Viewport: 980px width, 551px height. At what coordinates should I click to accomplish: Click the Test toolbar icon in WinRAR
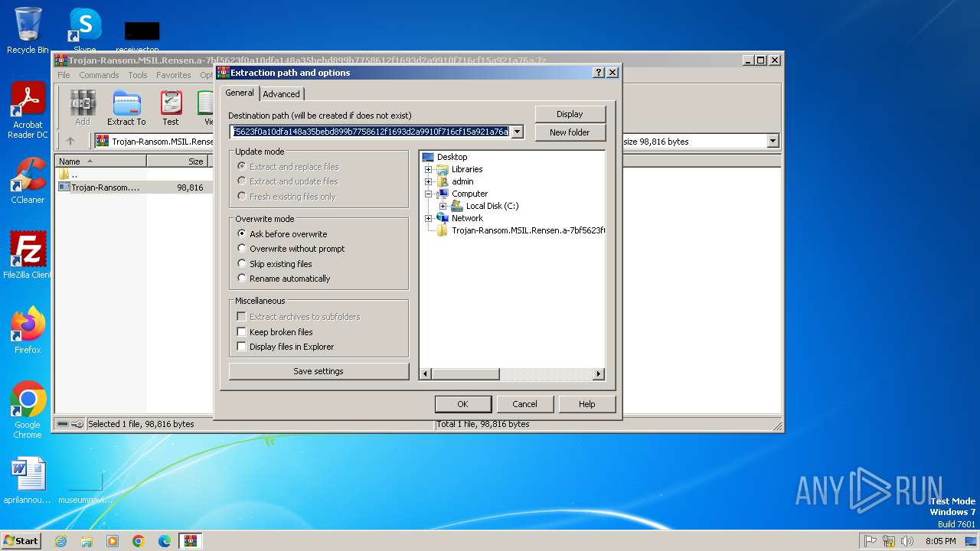point(171,108)
